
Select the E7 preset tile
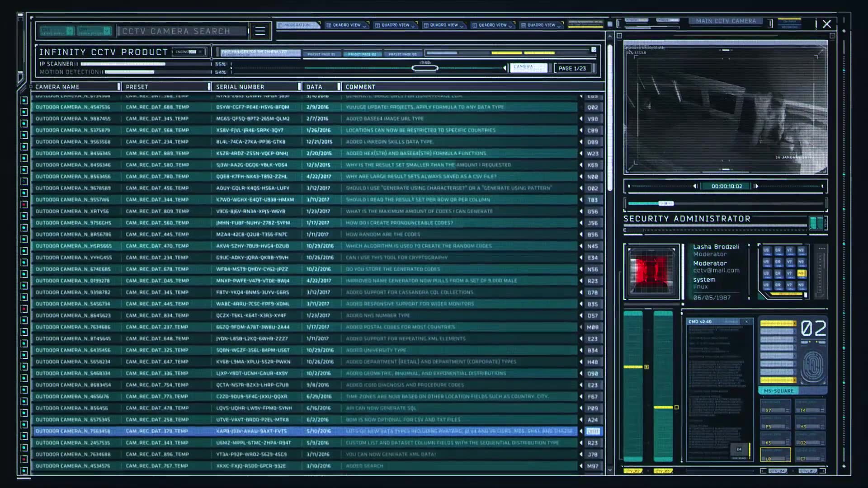coord(810,455)
